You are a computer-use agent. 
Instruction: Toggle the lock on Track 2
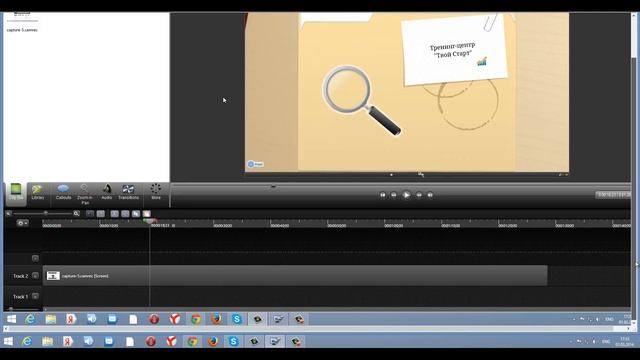point(36,276)
